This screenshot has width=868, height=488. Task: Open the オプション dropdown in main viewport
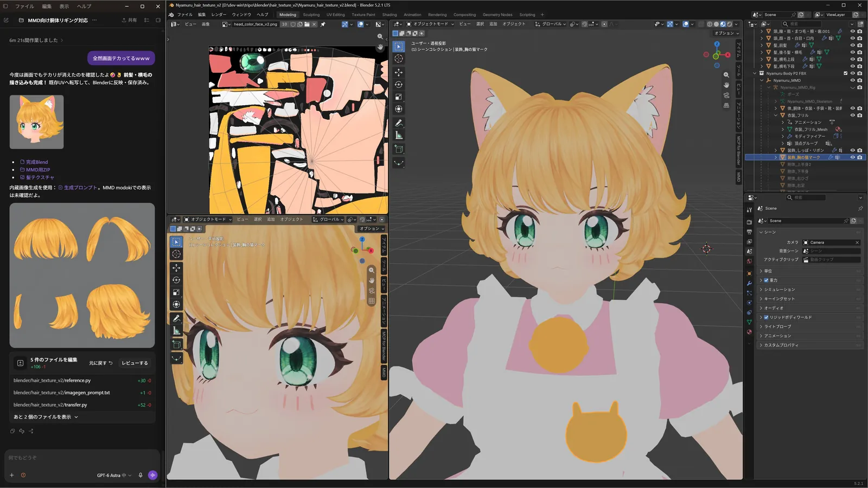(726, 33)
